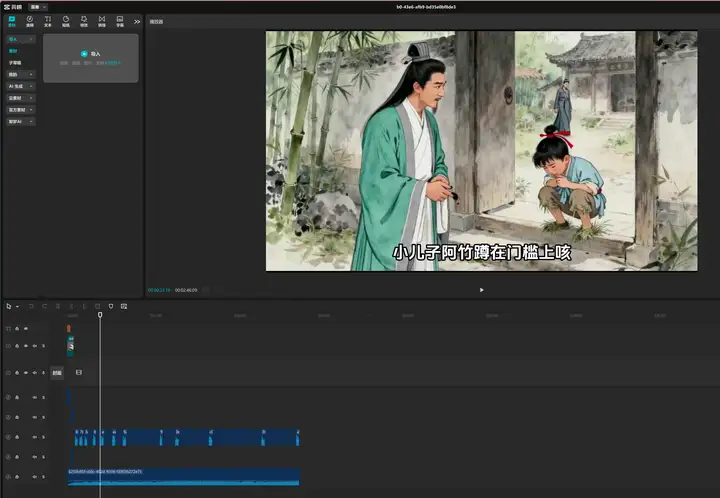Click the Split clip icon

click(58, 306)
